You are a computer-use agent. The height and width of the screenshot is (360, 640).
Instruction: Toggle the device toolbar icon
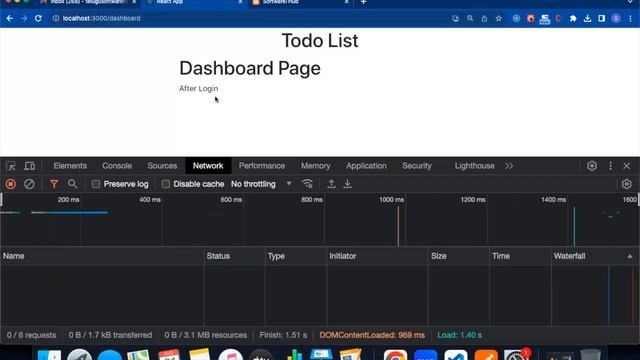coord(29,166)
